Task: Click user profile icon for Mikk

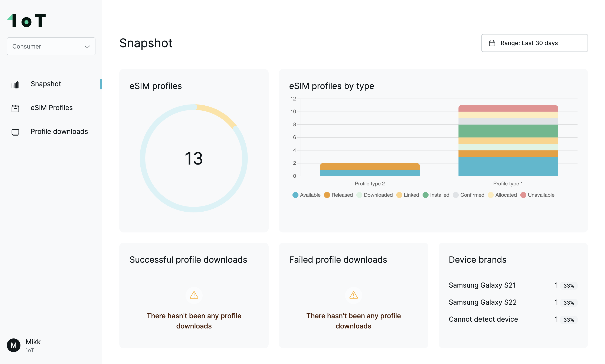Action: pyautogui.click(x=13, y=345)
